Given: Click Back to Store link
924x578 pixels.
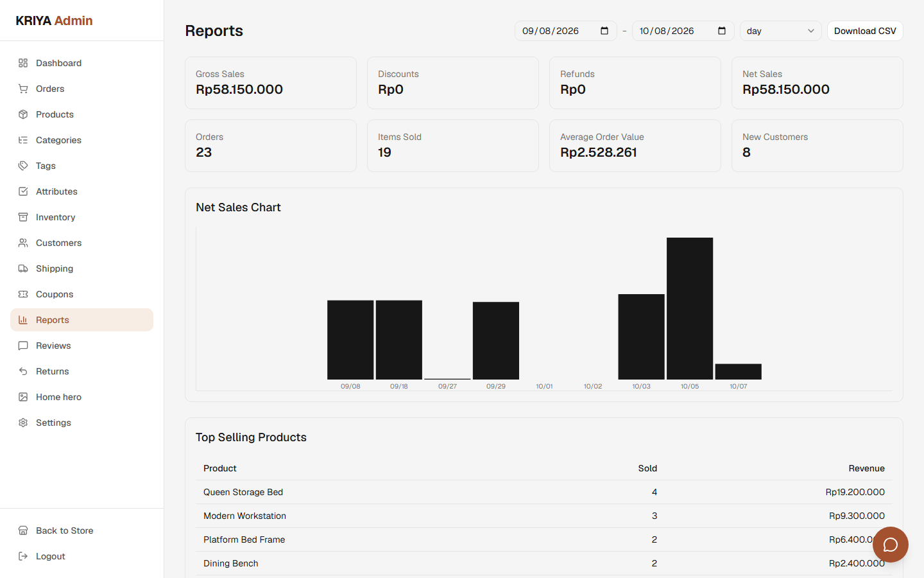Looking at the screenshot, I should 81,530.
